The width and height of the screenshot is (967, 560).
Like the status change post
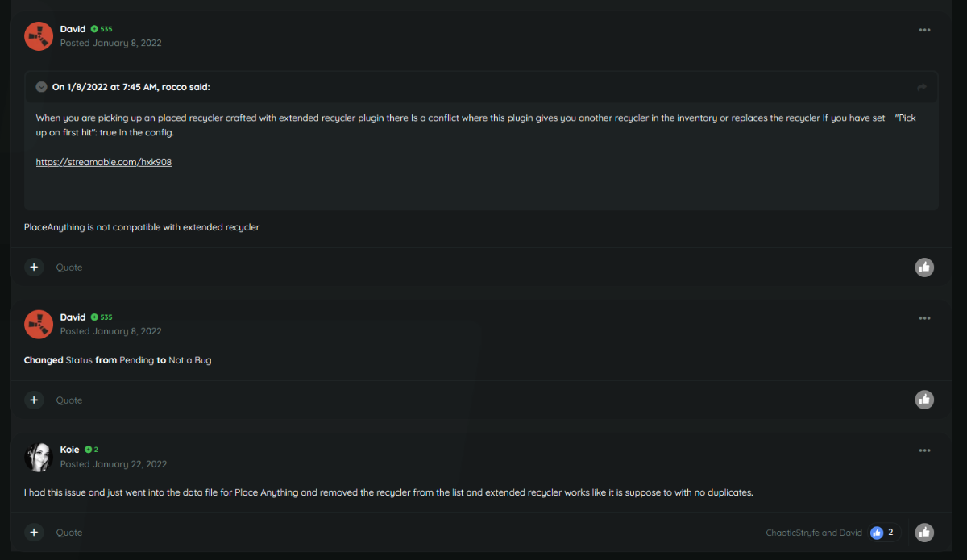[x=924, y=400]
